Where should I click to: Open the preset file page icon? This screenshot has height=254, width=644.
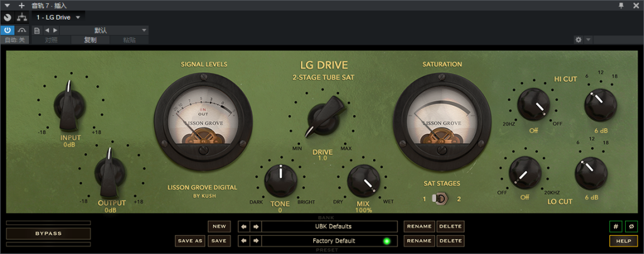point(37,30)
